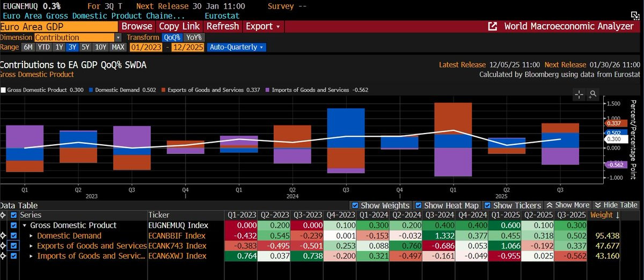
Task: Select the YTD range tab
Action: tap(45, 47)
